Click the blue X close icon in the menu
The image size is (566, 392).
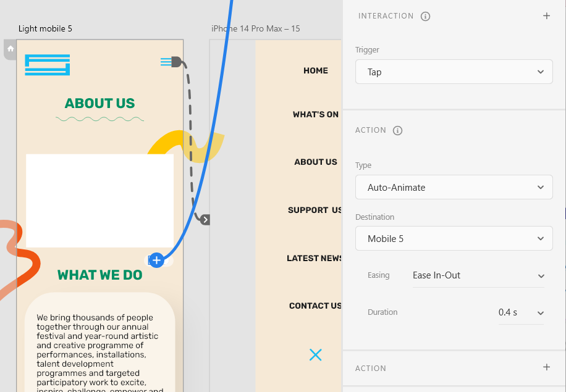point(315,354)
